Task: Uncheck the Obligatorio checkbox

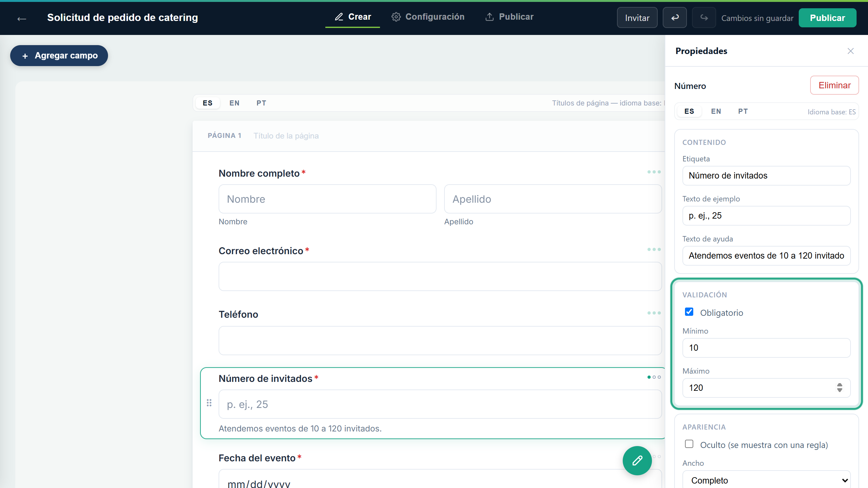Action: (x=689, y=312)
